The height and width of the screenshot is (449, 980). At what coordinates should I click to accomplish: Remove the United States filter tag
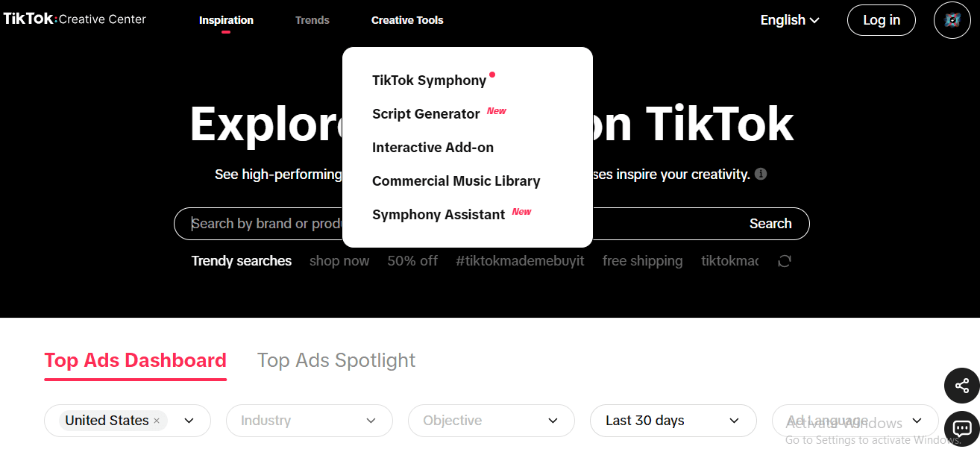(x=157, y=421)
